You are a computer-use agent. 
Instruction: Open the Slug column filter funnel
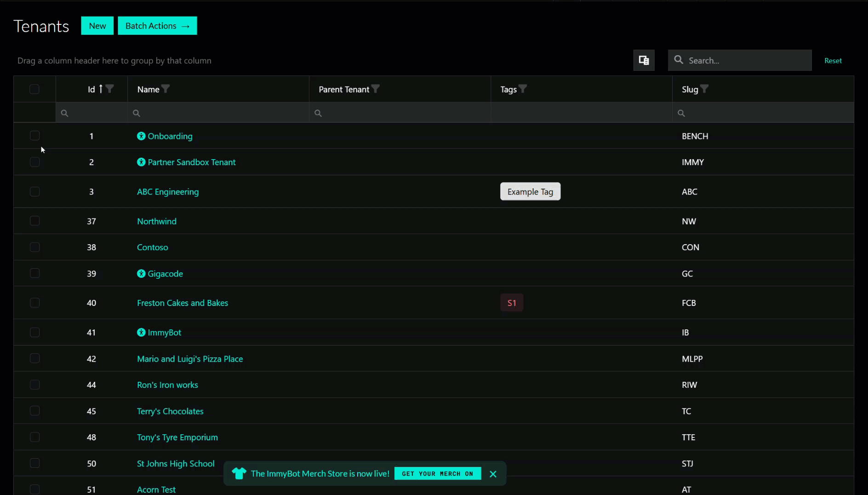[x=704, y=89]
